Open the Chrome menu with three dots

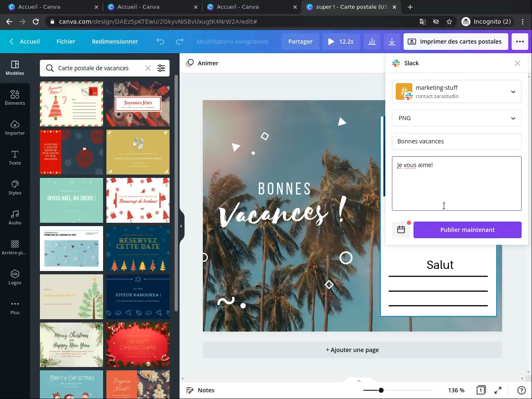pos(523,22)
